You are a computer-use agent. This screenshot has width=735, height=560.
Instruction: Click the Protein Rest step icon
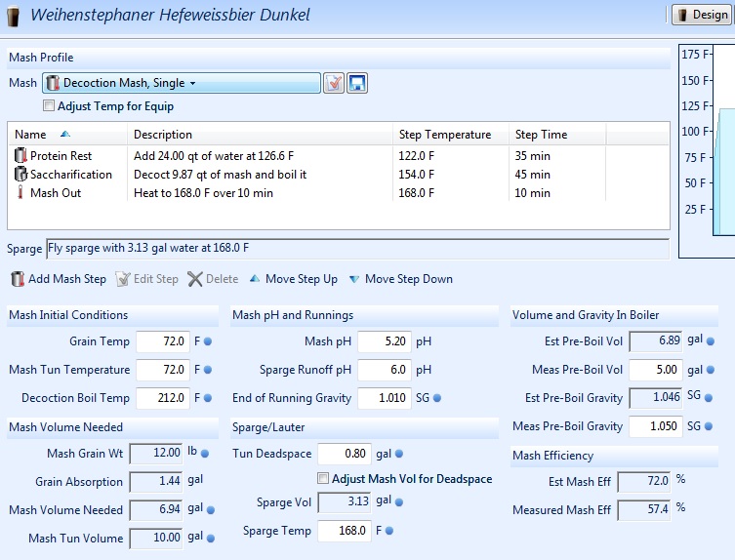20,155
